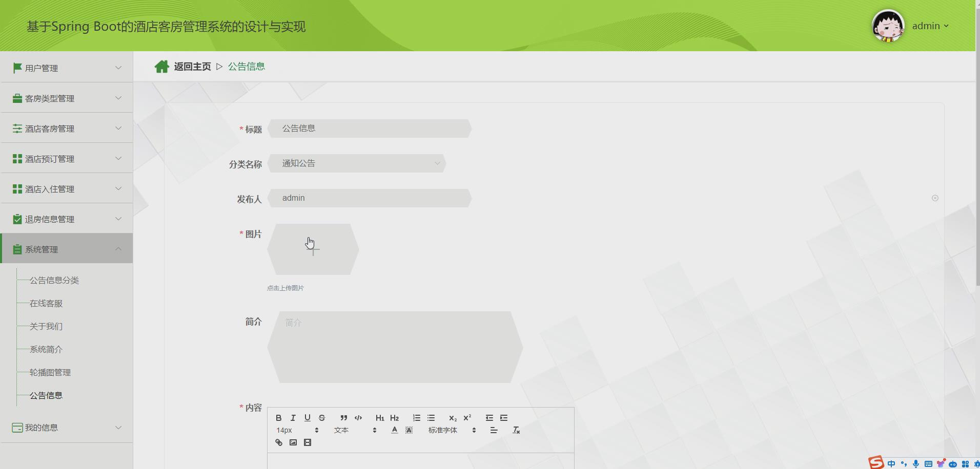Image resolution: width=980 pixels, height=469 pixels.
Task: Expand the 我的信息 menu
Action: (67, 427)
